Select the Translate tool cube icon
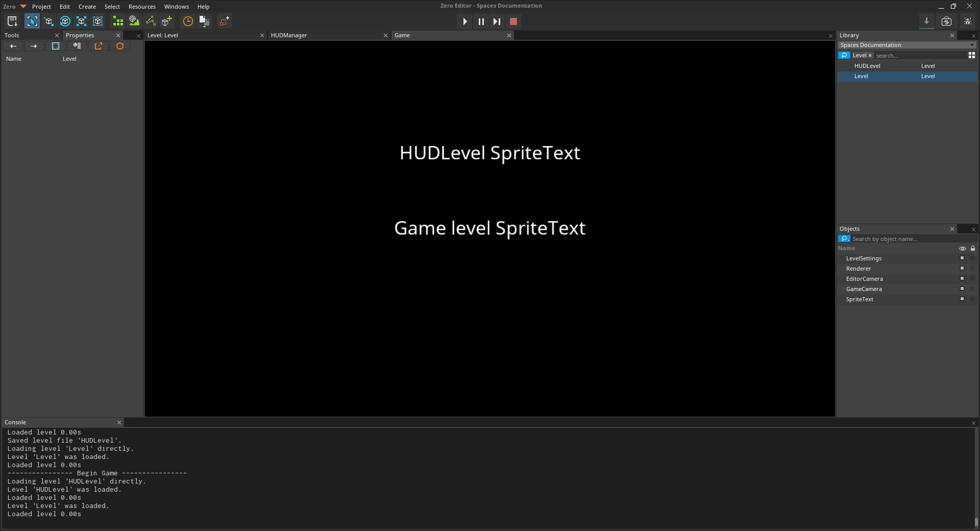 (x=48, y=21)
